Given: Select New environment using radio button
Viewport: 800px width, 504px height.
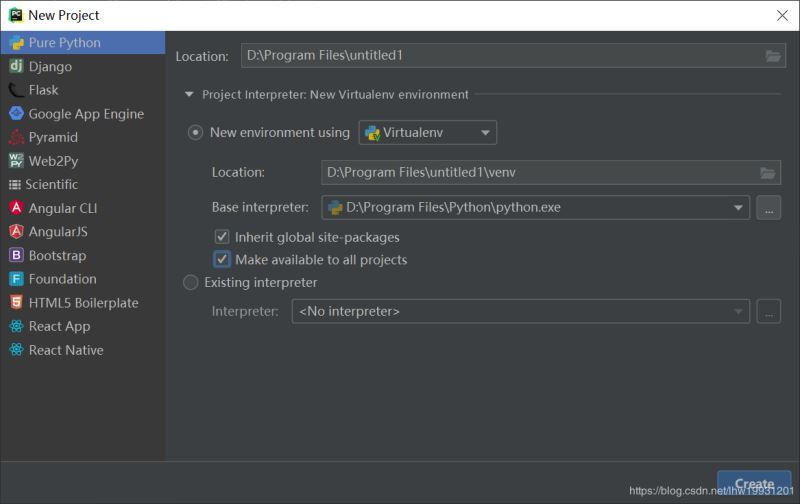Looking at the screenshot, I should 196,133.
